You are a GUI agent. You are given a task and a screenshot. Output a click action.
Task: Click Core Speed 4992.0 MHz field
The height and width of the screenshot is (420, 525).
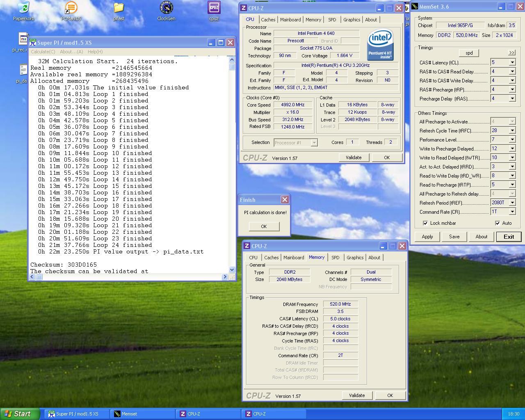click(x=293, y=105)
